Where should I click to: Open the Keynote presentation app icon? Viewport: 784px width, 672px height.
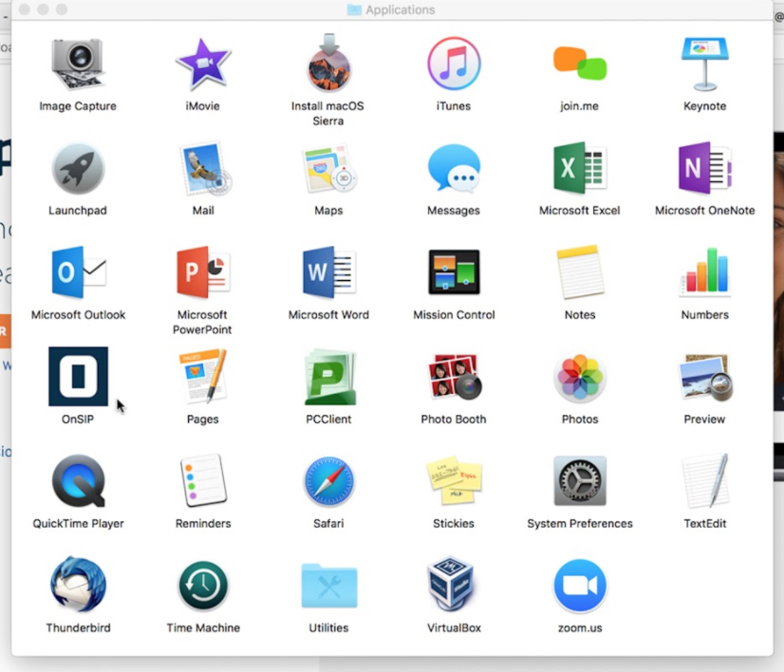[x=705, y=64]
